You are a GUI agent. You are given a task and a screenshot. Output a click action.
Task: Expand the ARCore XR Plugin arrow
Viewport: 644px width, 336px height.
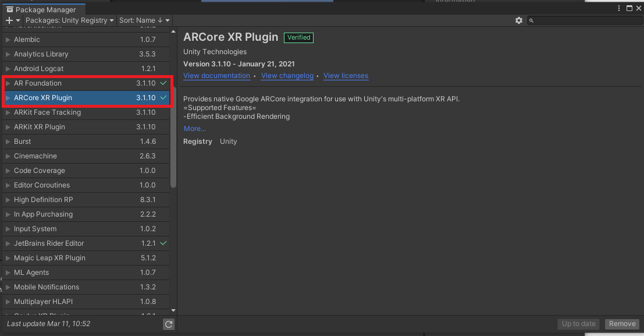8,98
